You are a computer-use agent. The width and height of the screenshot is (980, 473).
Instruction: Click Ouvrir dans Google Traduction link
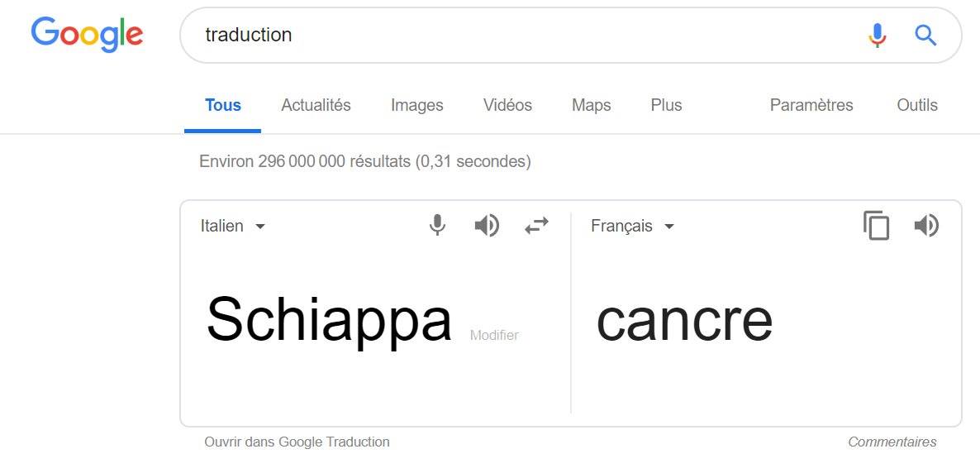click(x=297, y=442)
